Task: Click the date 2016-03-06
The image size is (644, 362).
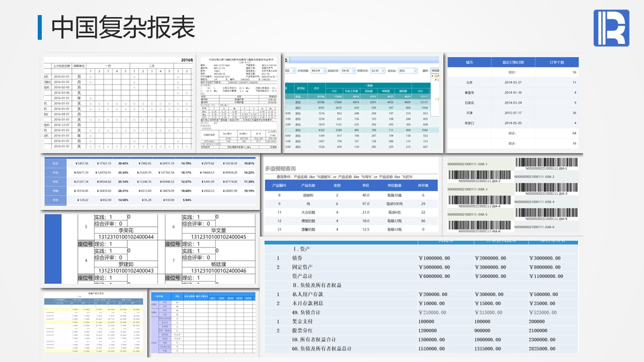Action: (x=61, y=93)
